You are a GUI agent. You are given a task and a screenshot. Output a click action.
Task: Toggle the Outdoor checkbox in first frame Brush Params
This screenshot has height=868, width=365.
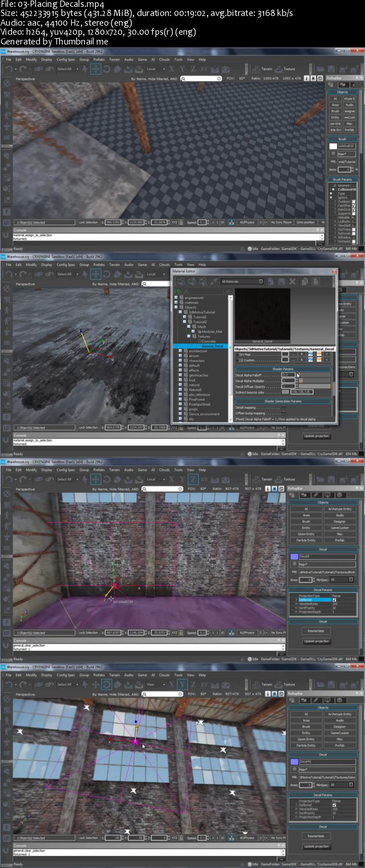click(x=354, y=202)
